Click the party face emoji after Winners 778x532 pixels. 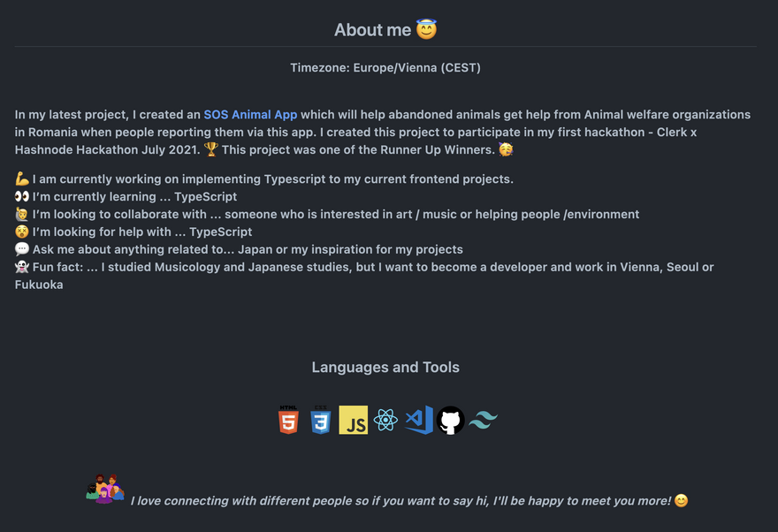506,150
